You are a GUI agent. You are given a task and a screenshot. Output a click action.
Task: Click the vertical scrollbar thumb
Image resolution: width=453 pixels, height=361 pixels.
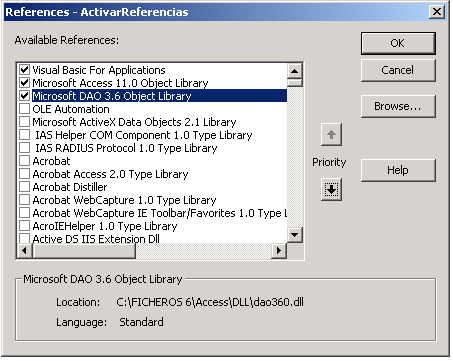coord(295,83)
